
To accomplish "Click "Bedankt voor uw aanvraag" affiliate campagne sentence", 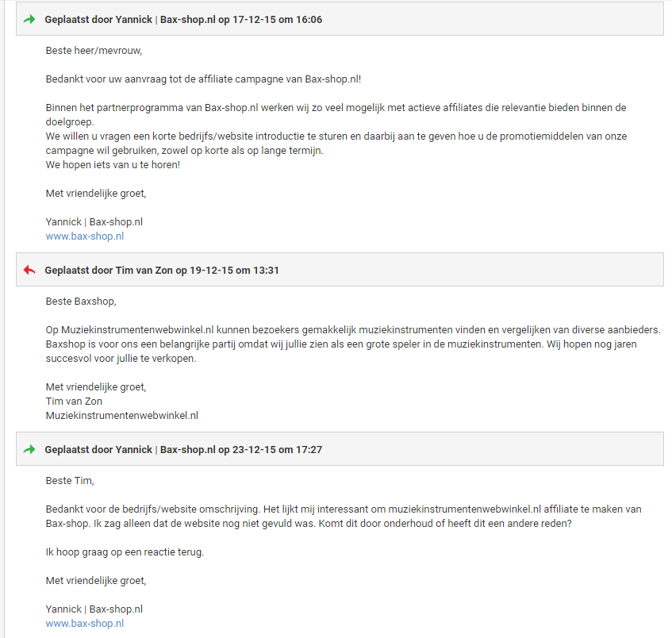I will coord(204,79).
